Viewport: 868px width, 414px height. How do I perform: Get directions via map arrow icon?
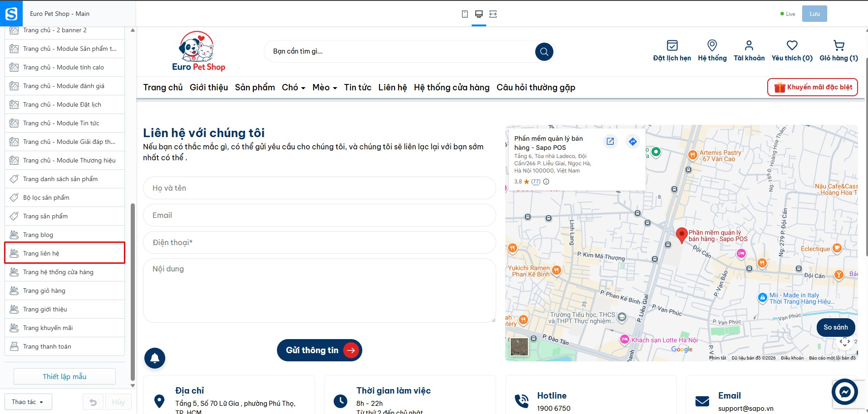pos(632,142)
